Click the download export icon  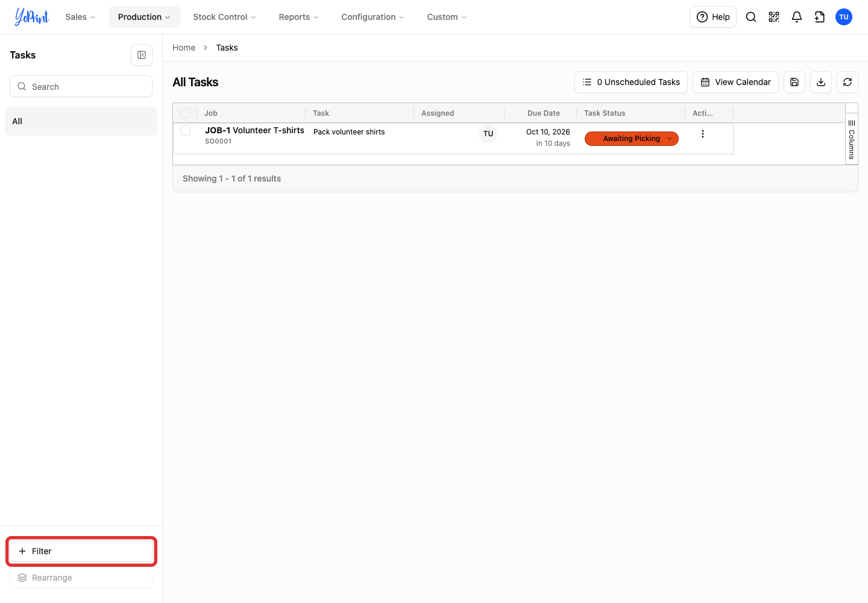coord(821,82)
